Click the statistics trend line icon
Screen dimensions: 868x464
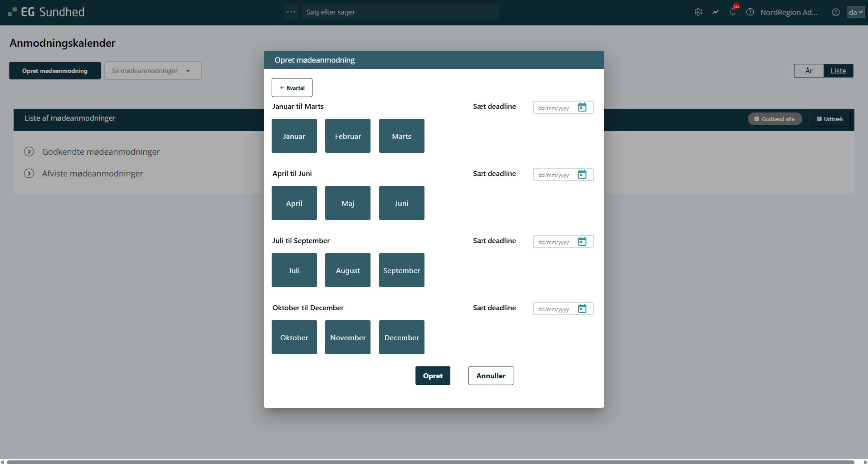click(716, 12)
